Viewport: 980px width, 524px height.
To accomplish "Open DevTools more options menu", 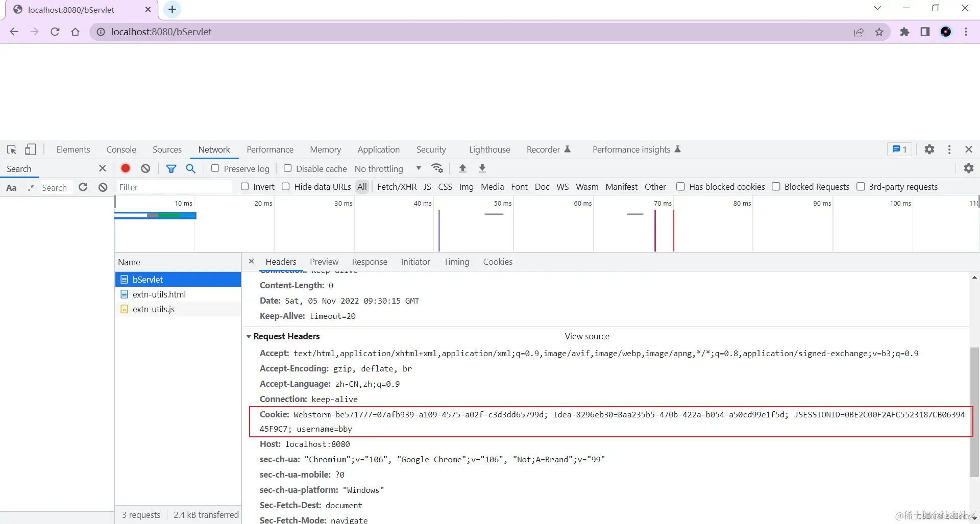I will pos(949,149).
